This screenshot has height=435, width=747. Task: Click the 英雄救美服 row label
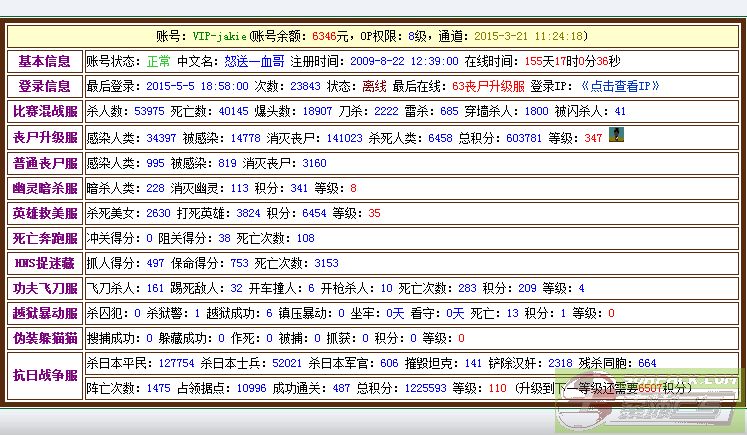pyautogui.click(x=44, y=213)
